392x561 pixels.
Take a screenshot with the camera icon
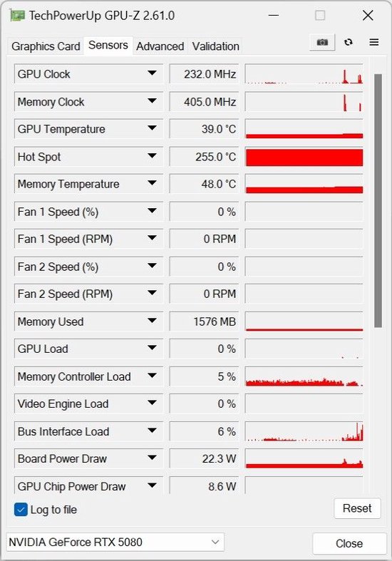tap(322, 42)
